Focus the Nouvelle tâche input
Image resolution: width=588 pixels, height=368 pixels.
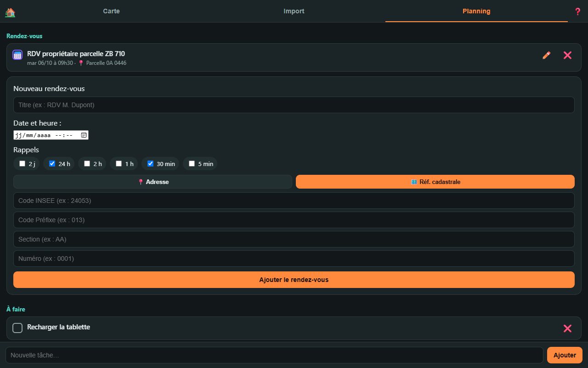tap(274, 355)
